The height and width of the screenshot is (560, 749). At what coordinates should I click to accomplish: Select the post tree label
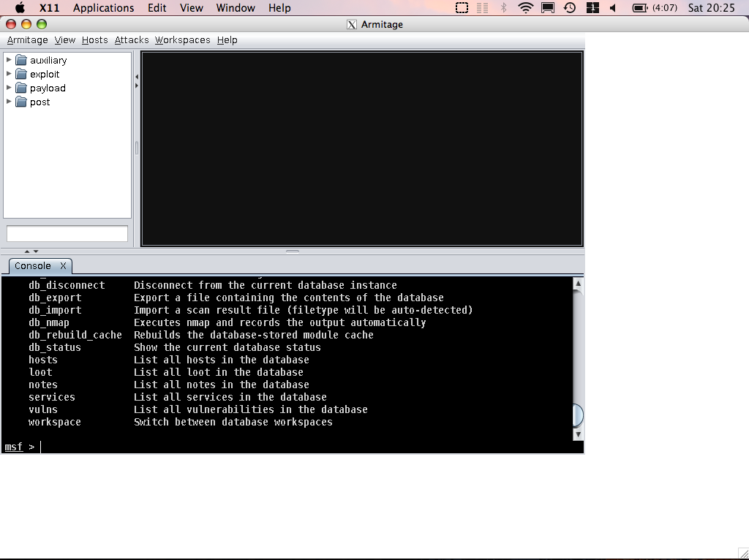click(39, 102)
